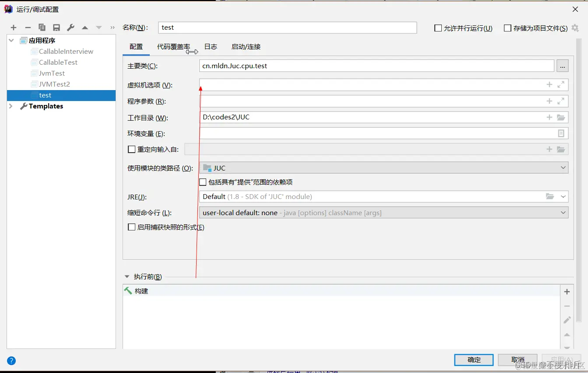Enable capturing form snapshots checkbox

point(131,227)
